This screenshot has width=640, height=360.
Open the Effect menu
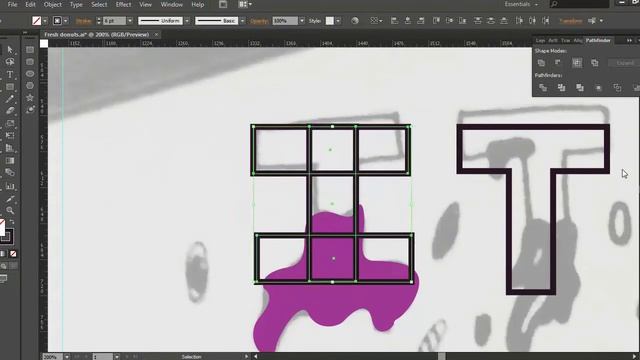point(123,4)
